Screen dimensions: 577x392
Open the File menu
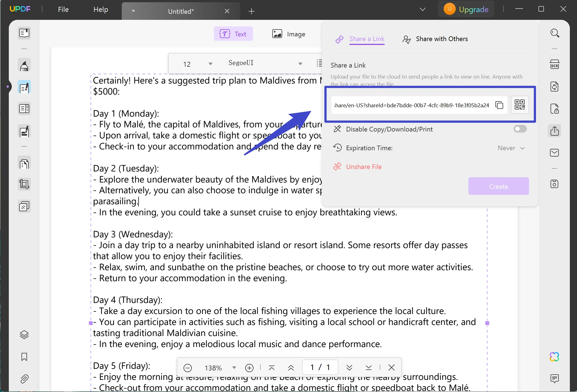click(63, 9)
